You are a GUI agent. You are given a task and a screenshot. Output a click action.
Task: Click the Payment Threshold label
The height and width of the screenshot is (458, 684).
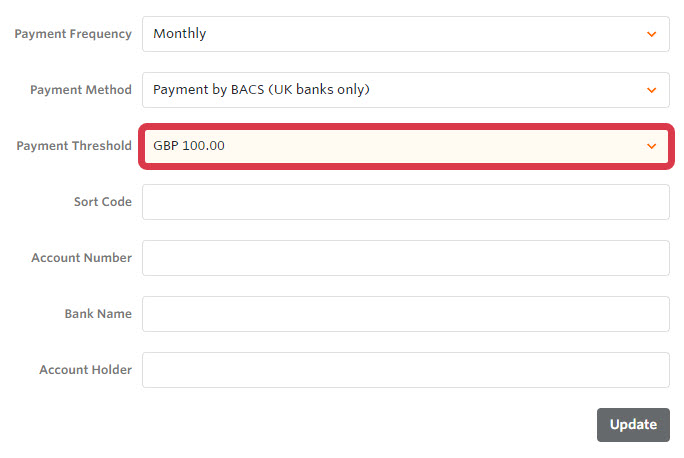coord(74,146)
